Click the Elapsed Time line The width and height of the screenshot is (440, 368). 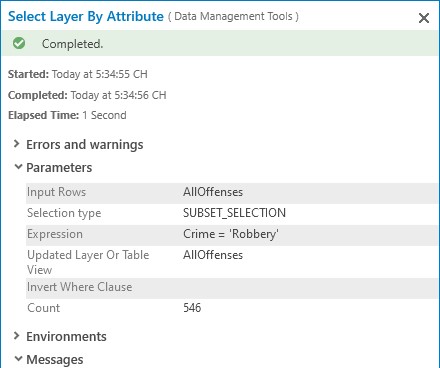67,115
